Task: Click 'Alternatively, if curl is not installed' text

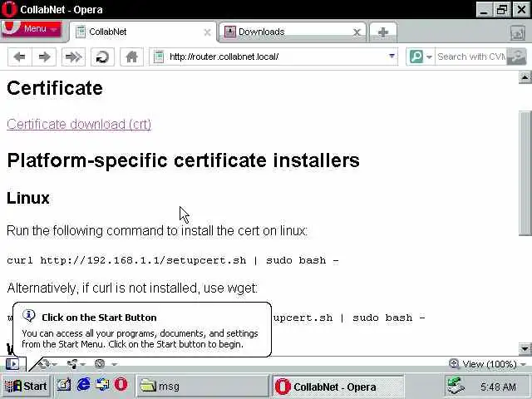Action: [132, 288]
